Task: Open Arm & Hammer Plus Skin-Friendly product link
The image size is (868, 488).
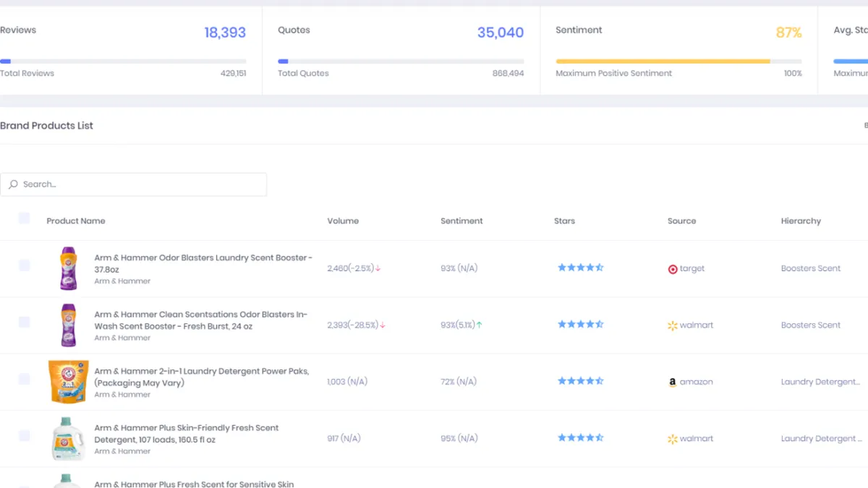Action: pos(186,434)
